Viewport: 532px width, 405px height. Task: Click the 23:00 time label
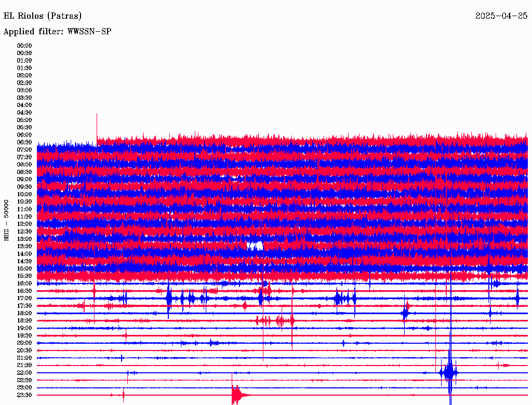pos(24,388)
